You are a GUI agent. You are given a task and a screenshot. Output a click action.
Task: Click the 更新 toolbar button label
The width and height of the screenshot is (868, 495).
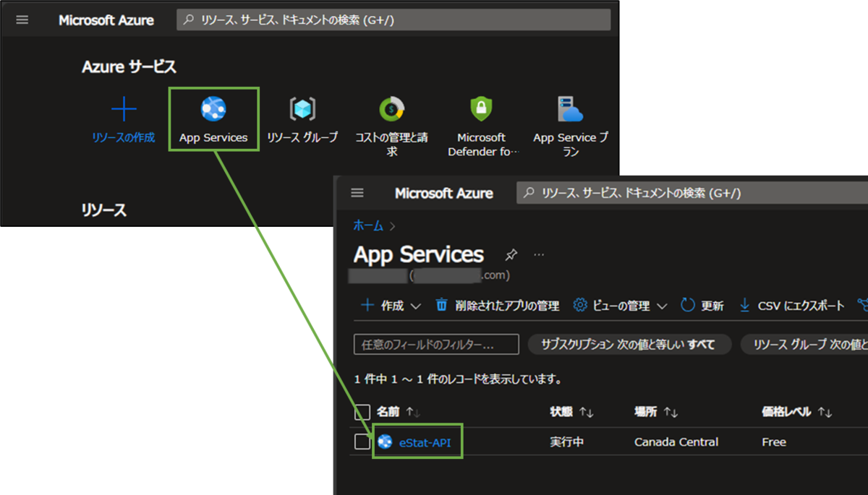tap(712, 306)
